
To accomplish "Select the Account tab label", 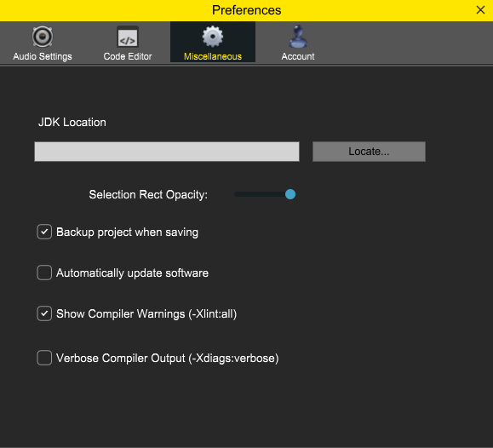I will coord(298,56).
